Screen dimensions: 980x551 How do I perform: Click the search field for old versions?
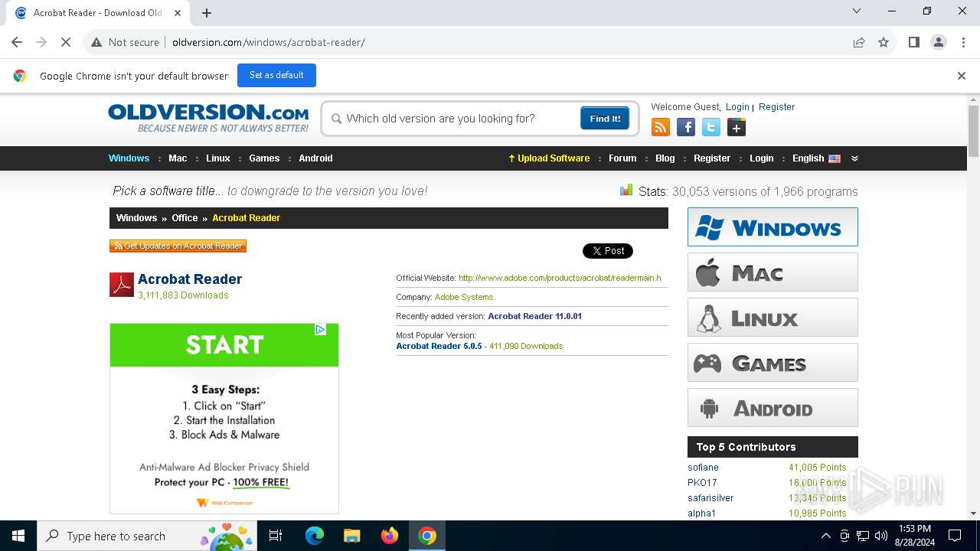click(459, 119)
